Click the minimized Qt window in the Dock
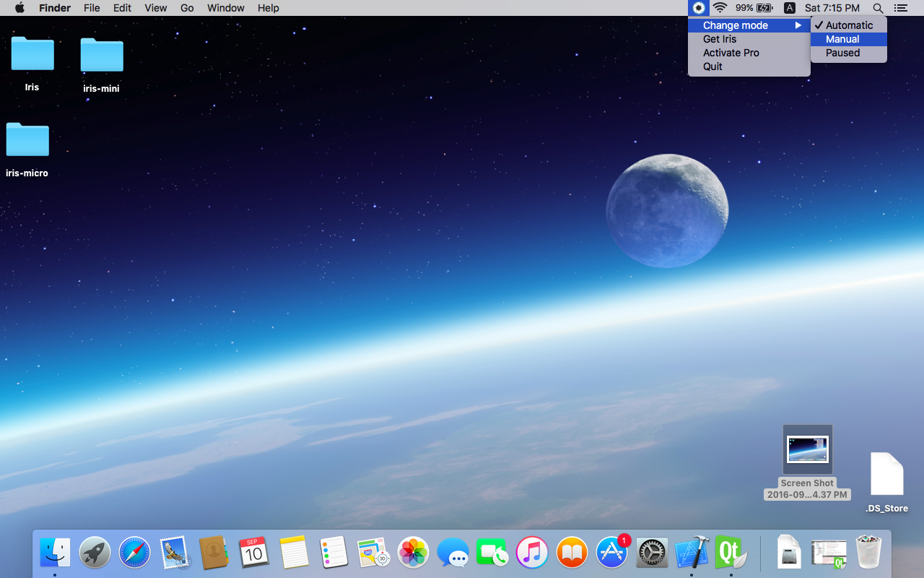The height and width of the screenshot is (578, 924). (829, 553)
